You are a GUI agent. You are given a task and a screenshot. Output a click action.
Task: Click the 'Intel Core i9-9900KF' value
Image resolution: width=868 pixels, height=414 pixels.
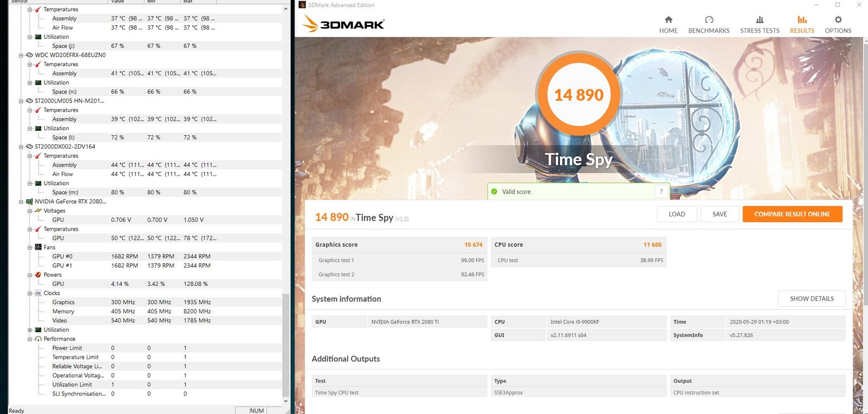[x=575, y=322]
